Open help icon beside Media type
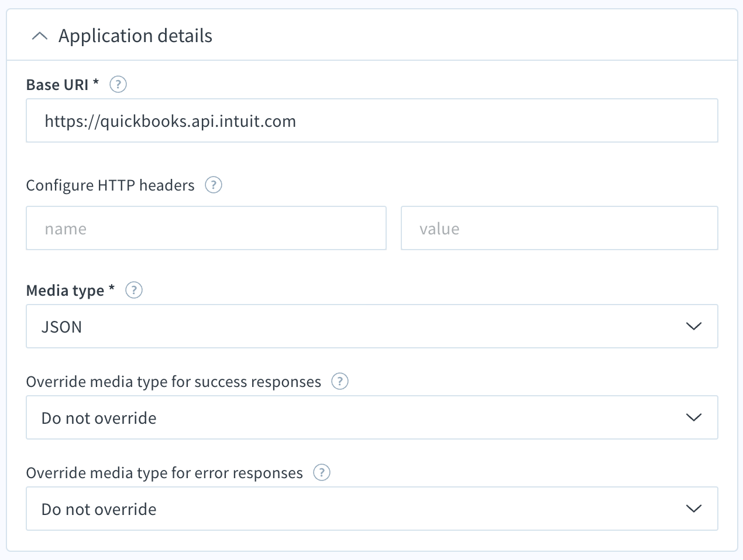This screenshot has width=743, height=560. (134, 291)
